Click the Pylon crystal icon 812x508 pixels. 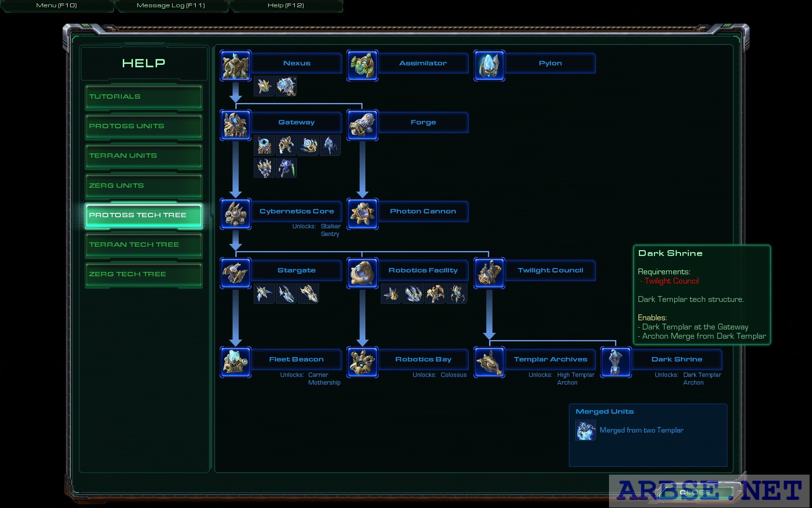489,65
